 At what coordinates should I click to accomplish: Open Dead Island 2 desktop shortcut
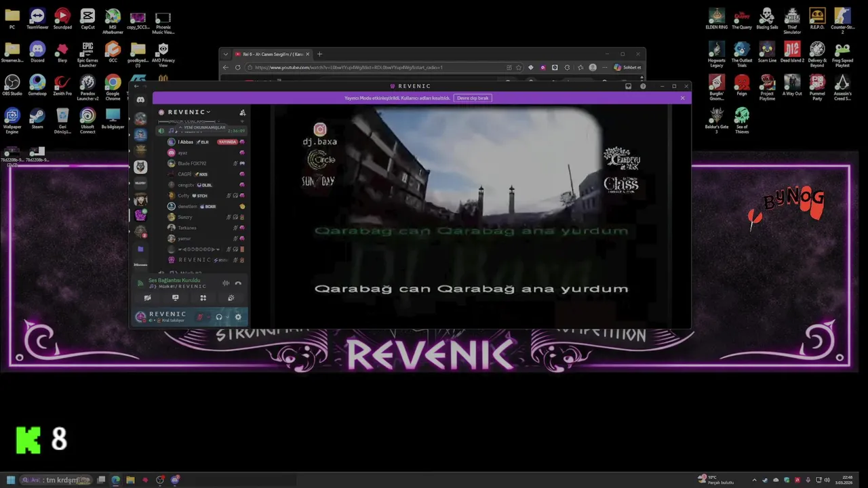792,52
